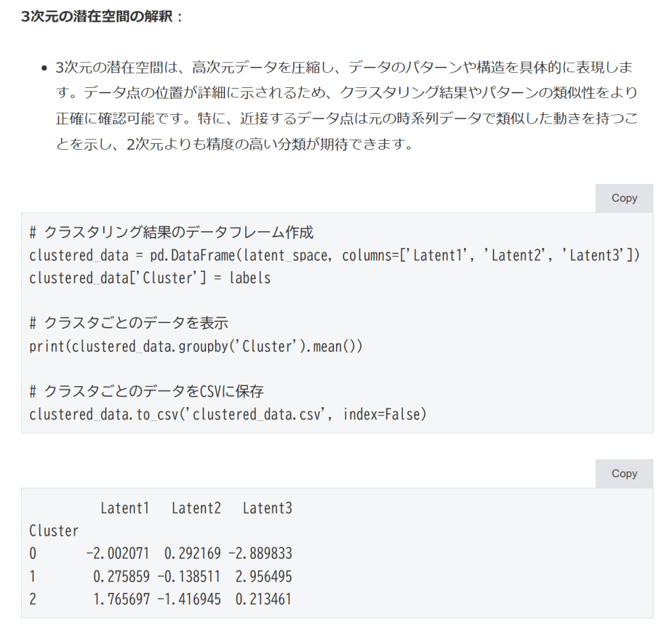This screenshot has width=672, height=631.
Task: Click the Latent3 column header in output
Action: click(x=267, y=508)
